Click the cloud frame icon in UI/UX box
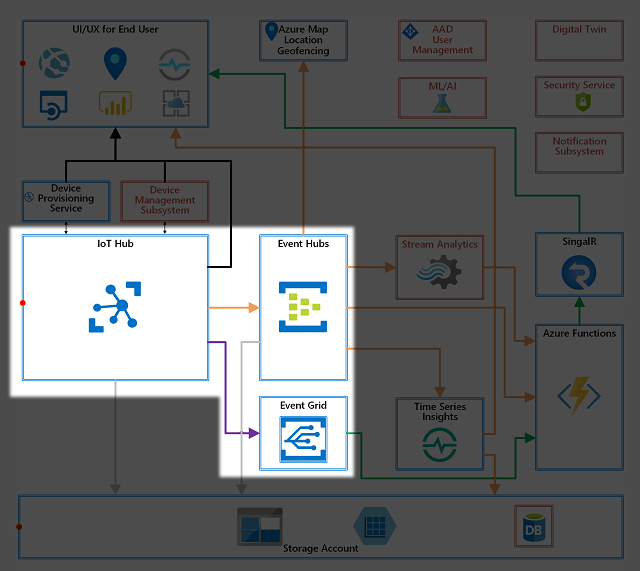Viewport: 640px width, 571px height. pyautogui.click(x=176, y=103)
